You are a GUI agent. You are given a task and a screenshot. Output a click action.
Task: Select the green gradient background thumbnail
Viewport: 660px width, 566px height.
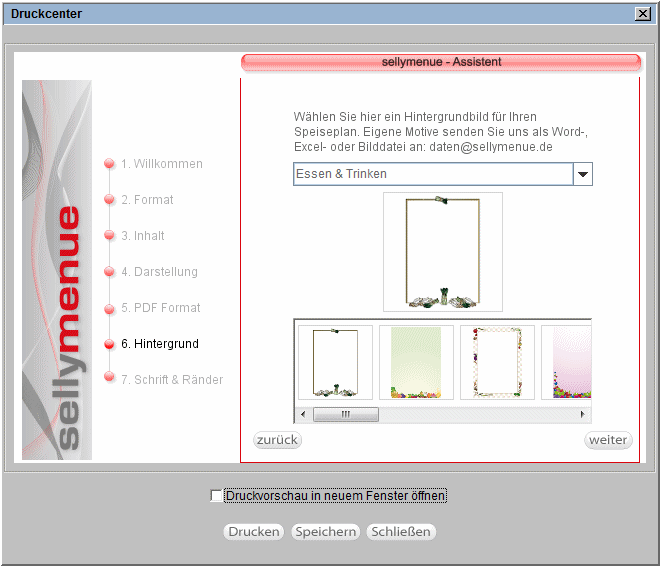point(416,362)
